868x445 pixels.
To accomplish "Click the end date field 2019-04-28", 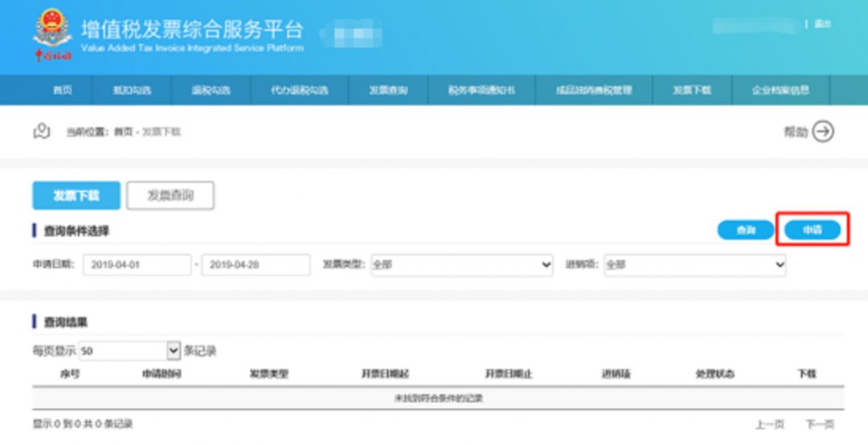I will pyautogui.click(x=256, y=264).
